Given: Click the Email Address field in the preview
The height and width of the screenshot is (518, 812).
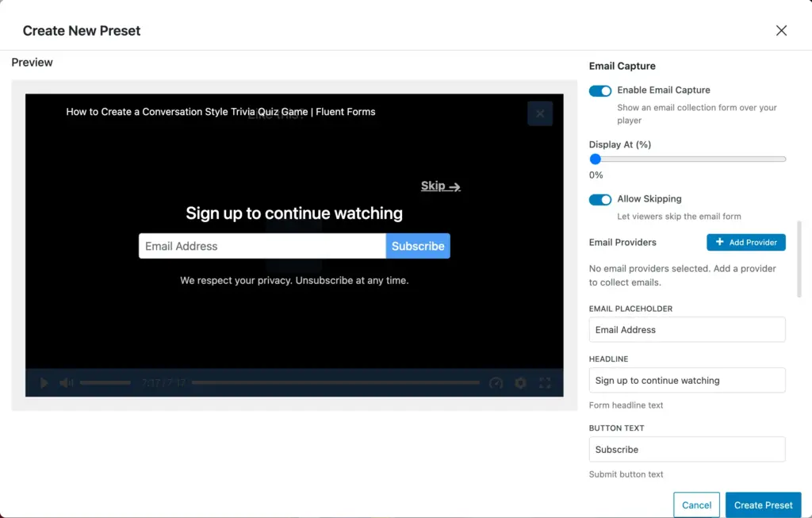Looking at the screenshot, I should pos(262,246).
